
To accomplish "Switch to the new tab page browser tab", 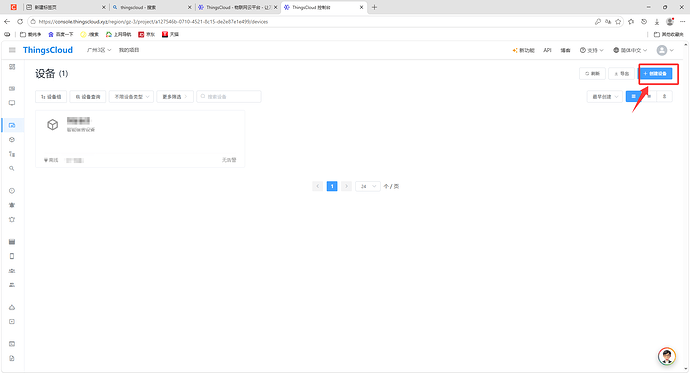I will [65, 7].
